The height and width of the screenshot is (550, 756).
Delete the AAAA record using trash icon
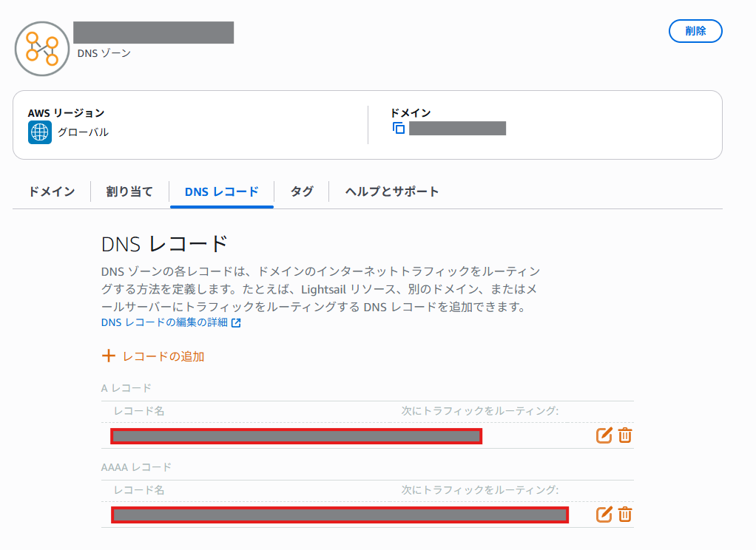tap(625, 515)
